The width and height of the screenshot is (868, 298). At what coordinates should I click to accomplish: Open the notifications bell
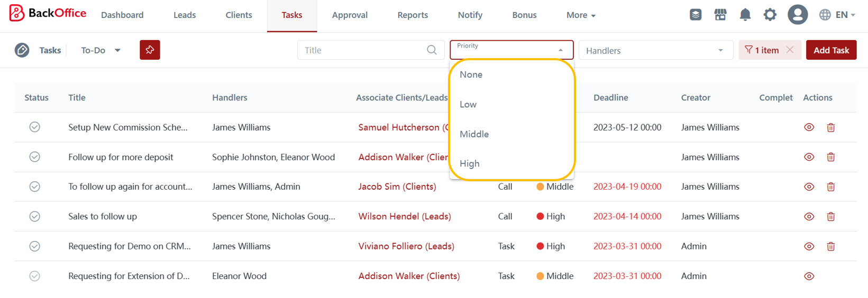745,15
